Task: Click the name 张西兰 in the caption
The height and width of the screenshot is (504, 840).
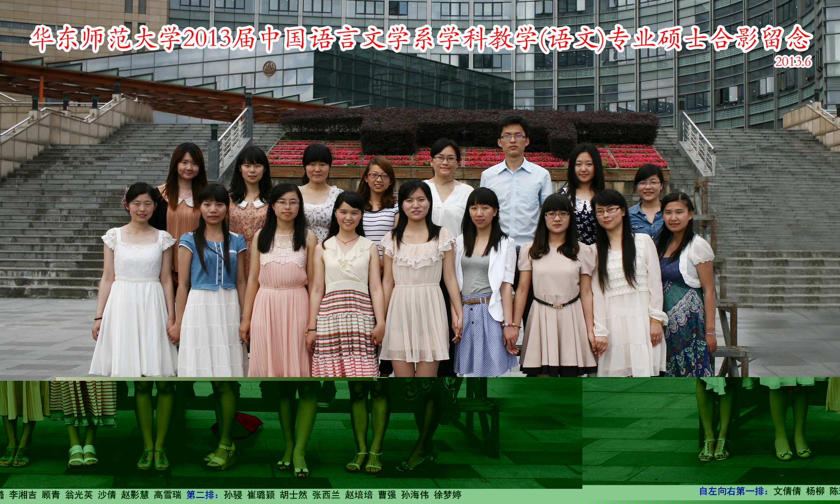Action: [x=326, y=495]
